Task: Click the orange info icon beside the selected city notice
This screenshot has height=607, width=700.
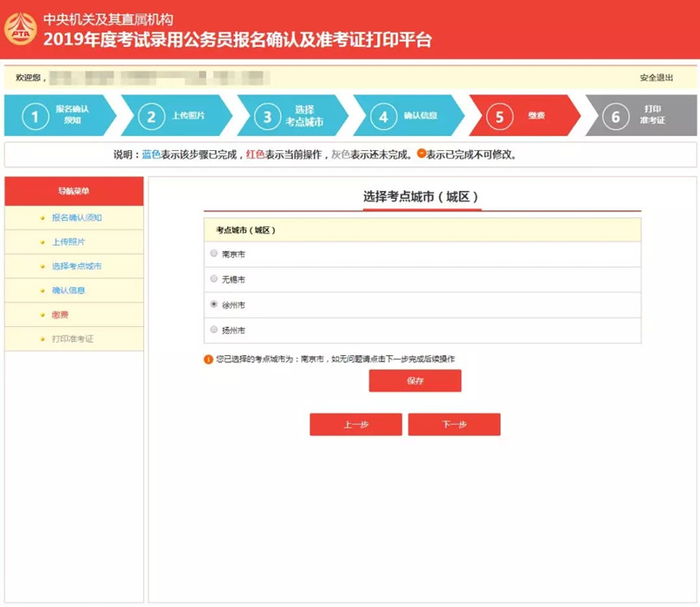Action: pos(209,360)
